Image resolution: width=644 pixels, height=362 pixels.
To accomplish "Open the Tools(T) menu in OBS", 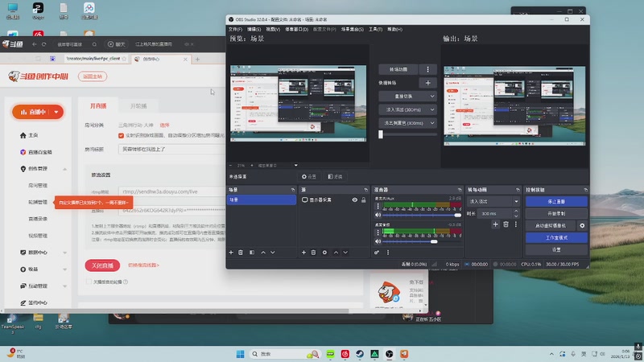I will [x=375, y=29].
